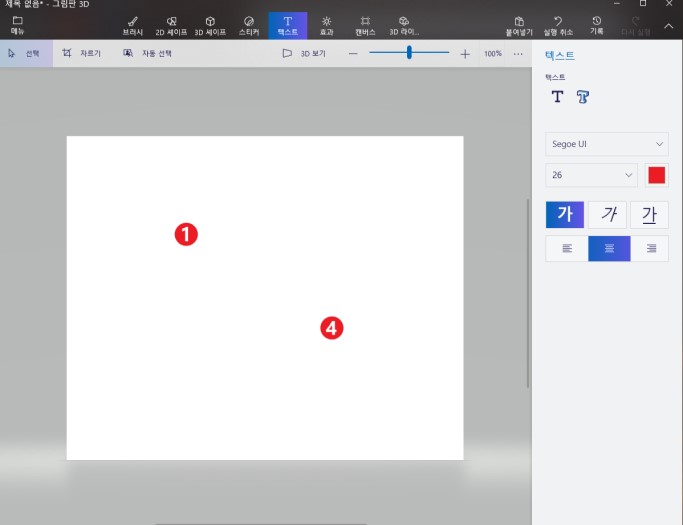Click the 100% zoom value
This screenshot has height=525, width=683.
(x=493, y=54)
